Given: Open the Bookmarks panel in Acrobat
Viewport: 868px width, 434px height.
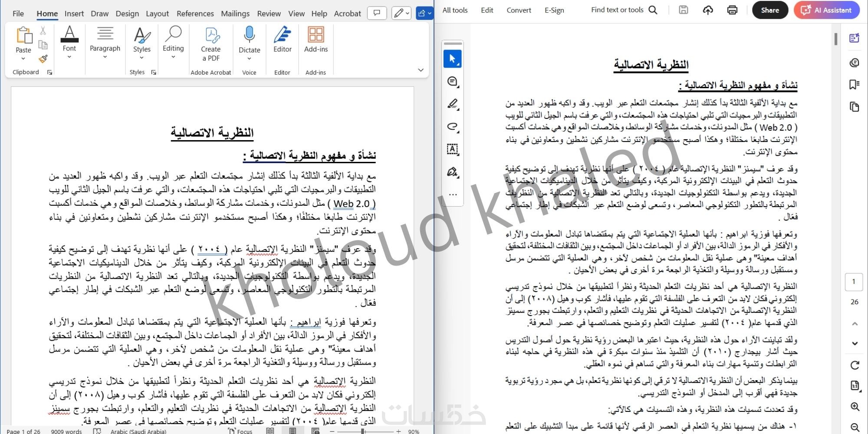Looking at the screenshot, I should 855,85.
